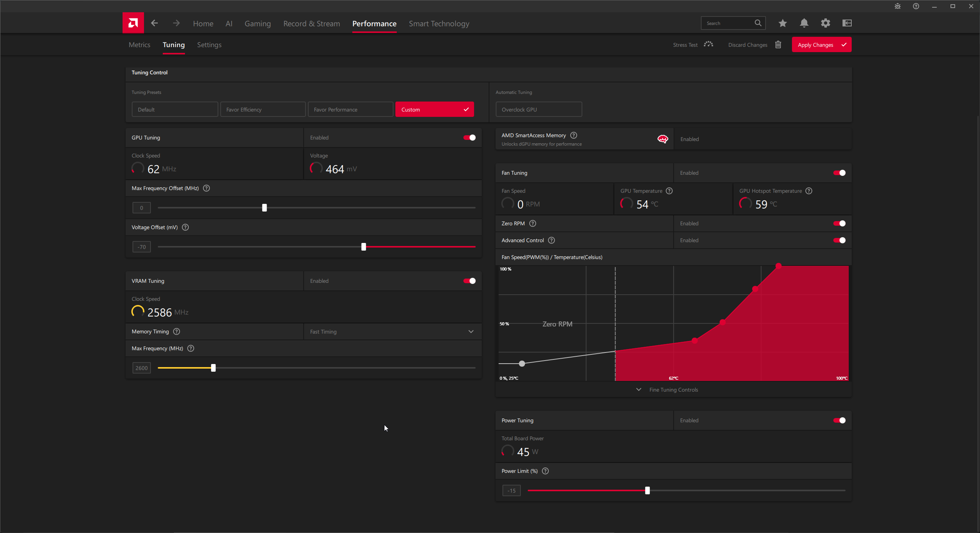The width and height of the screenshot is (980, 533).
Task: Click the Discard Changes trash icon
Action: coord(778,45)
